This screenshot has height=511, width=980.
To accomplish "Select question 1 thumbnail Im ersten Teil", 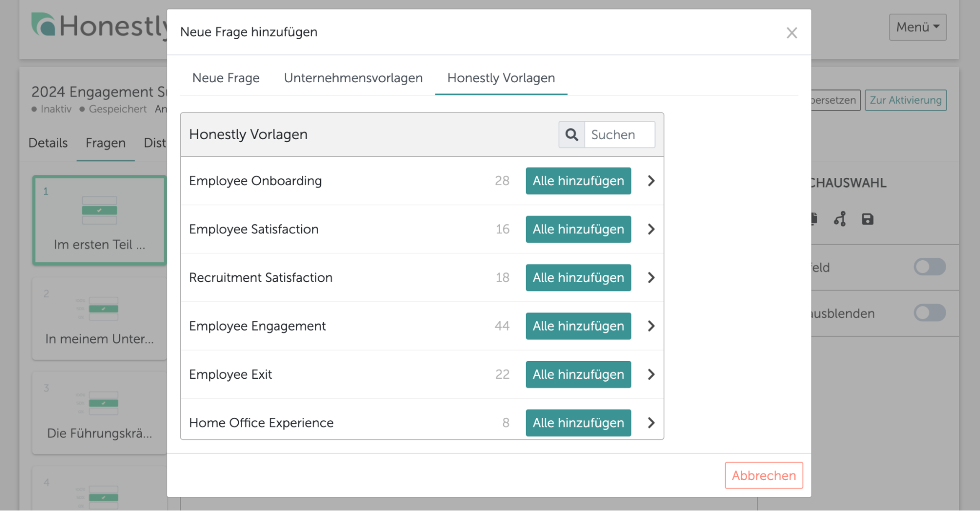I will [x=100, y=220].
